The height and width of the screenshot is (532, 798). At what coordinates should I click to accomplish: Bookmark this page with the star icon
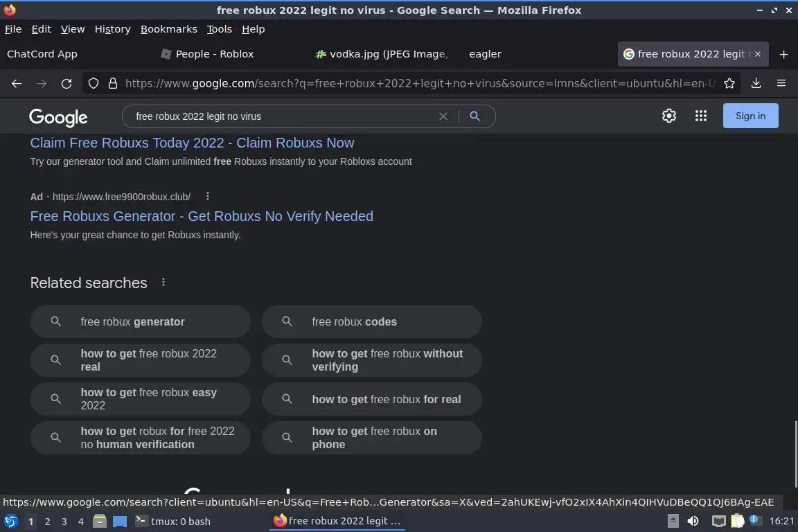[x=729, y=84]
